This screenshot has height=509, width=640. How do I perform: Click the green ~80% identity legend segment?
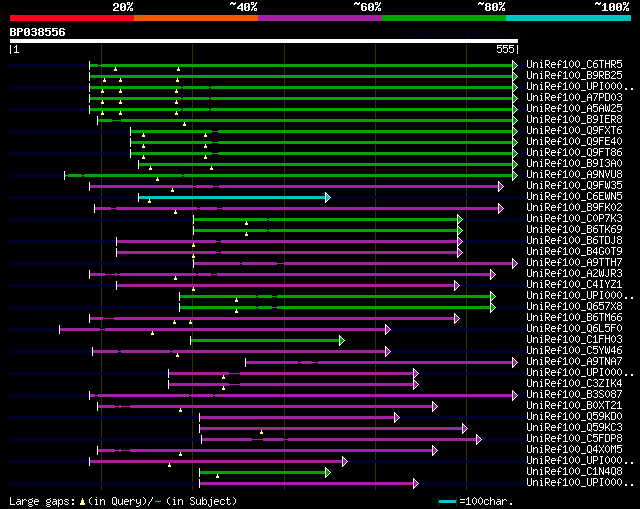444,18
